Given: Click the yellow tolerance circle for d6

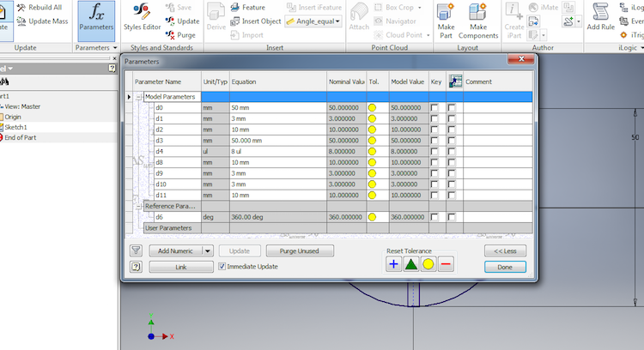Looking at the screenshot, I should pos(372,217).
